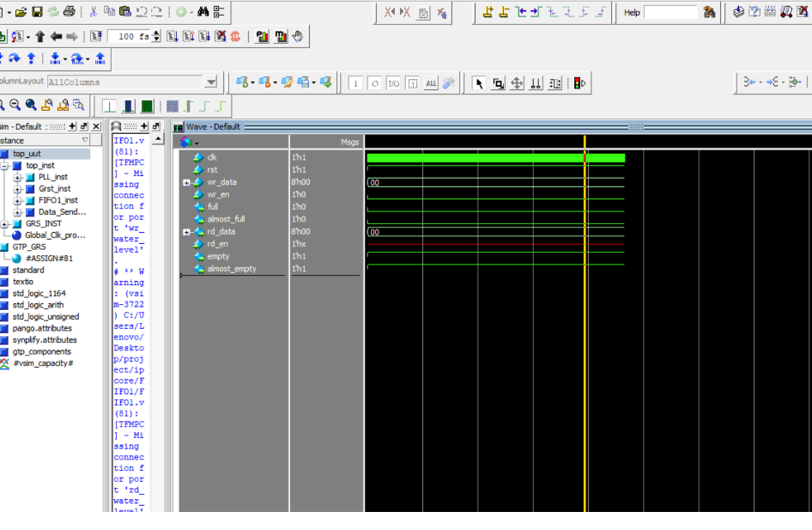Image resolution: width=812 pixels, height=530 pixels.
Task: Toggle the Outputs filter button labeled O
Action: pos(374,83)
